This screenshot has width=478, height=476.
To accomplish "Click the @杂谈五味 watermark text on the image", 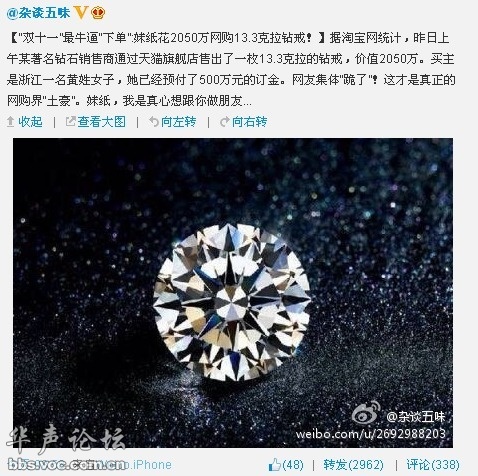I will (x=416, y=417).
